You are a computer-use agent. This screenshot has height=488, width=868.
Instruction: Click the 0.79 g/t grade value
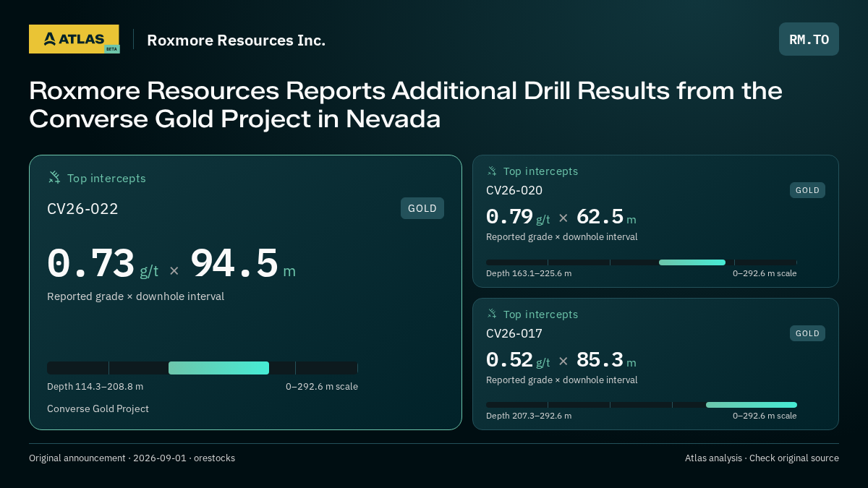518,216
